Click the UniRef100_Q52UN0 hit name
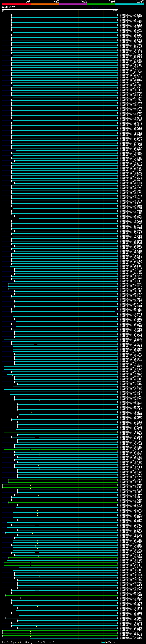 pyautogui.click(x=131, y=35)
